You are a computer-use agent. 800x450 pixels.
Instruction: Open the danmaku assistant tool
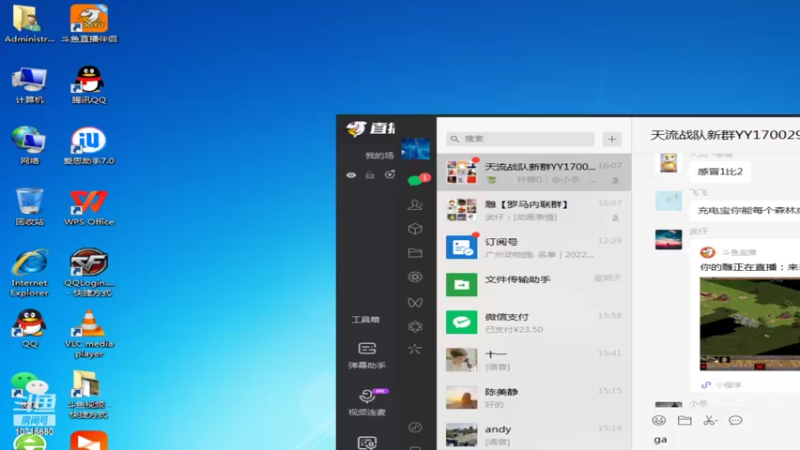367,356
